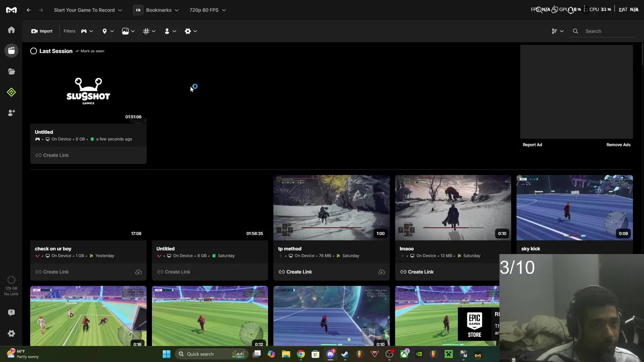Open Minecraft from the taskbar
644x362 pixels.
pyautogui.click(x=448, y=354)
